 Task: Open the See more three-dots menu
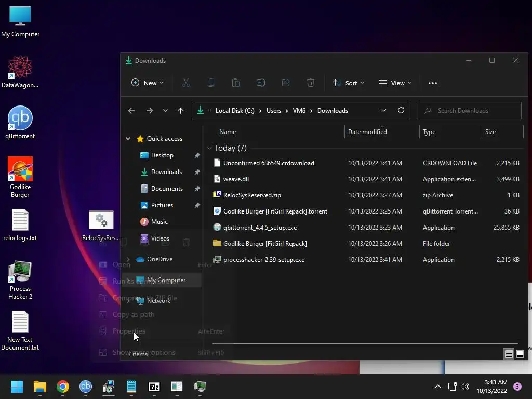(x=433, y=83)
